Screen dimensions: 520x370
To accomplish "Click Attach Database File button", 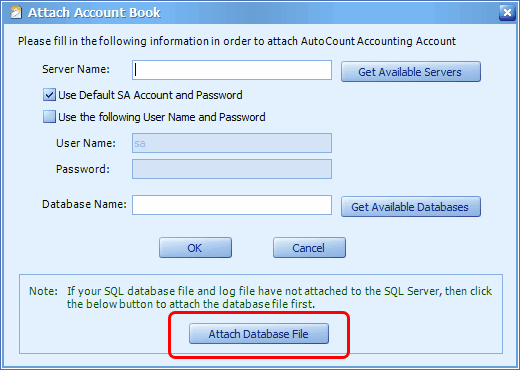I will click(259, 334).
